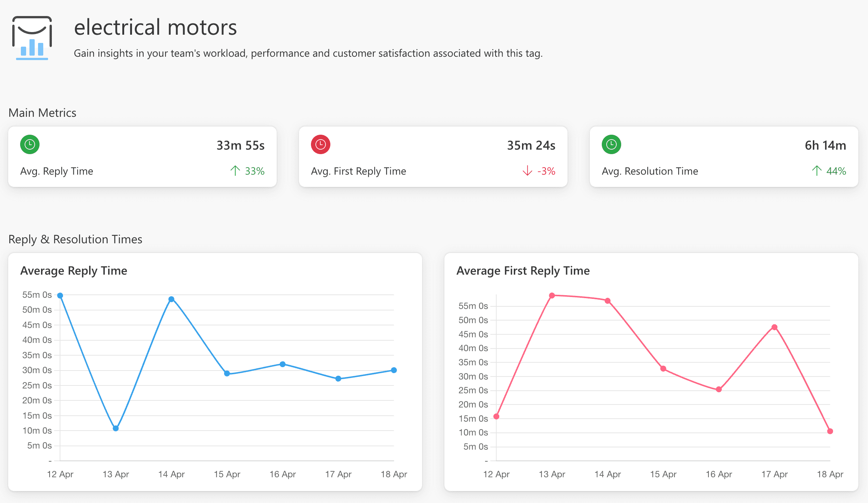The width and height of the screenshot is (868, 503).
Task: Click red clock icon on First Reply Time
Action: pyautogui.click(x=321, y=144)
